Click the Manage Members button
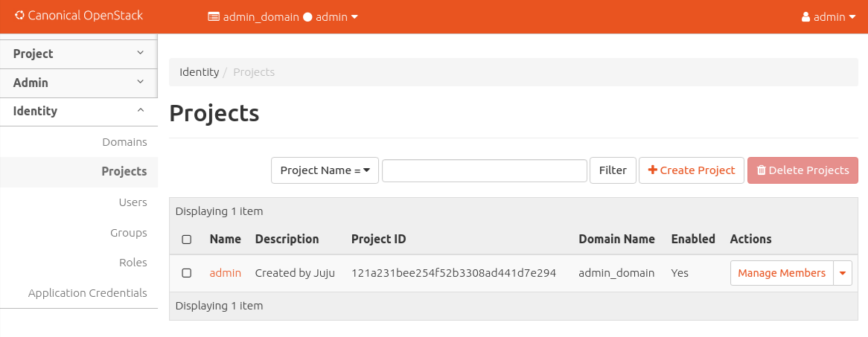 point(781,273)
